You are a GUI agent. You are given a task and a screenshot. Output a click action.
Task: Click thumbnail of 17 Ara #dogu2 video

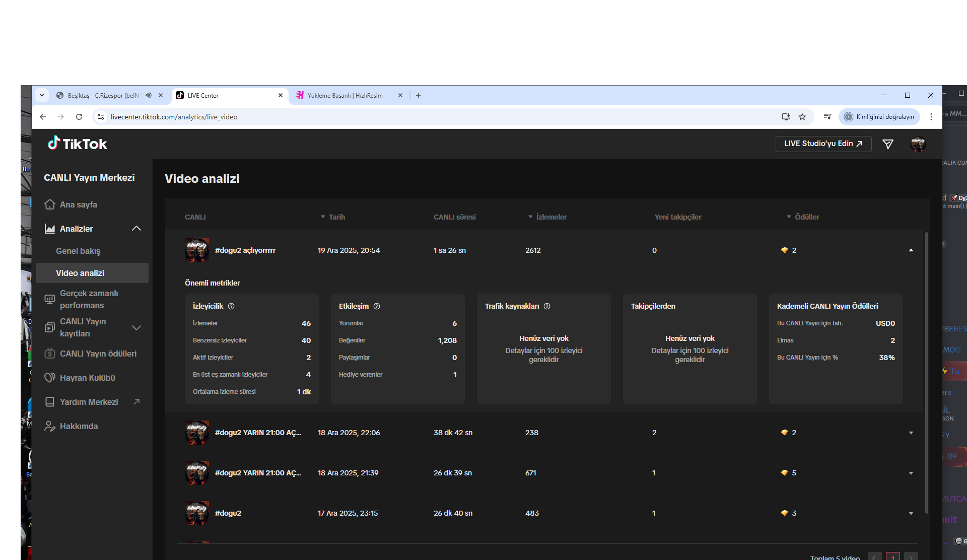coord(197,513)
